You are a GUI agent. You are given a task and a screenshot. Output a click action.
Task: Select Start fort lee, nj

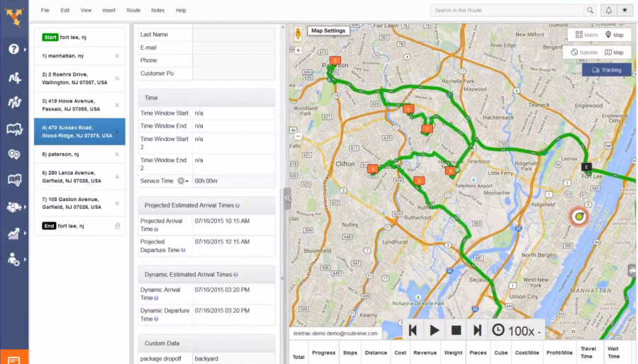[x=79, y=38]
